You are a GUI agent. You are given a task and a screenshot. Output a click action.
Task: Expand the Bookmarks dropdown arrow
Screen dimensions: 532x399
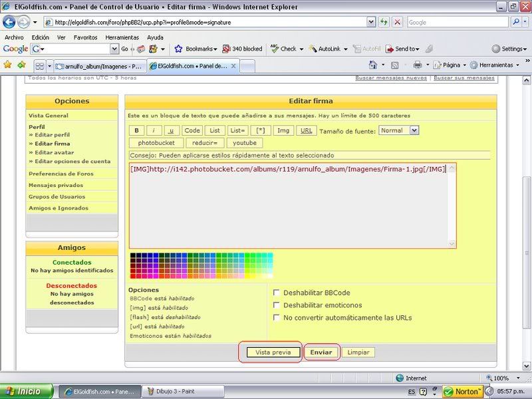[215, 49]
